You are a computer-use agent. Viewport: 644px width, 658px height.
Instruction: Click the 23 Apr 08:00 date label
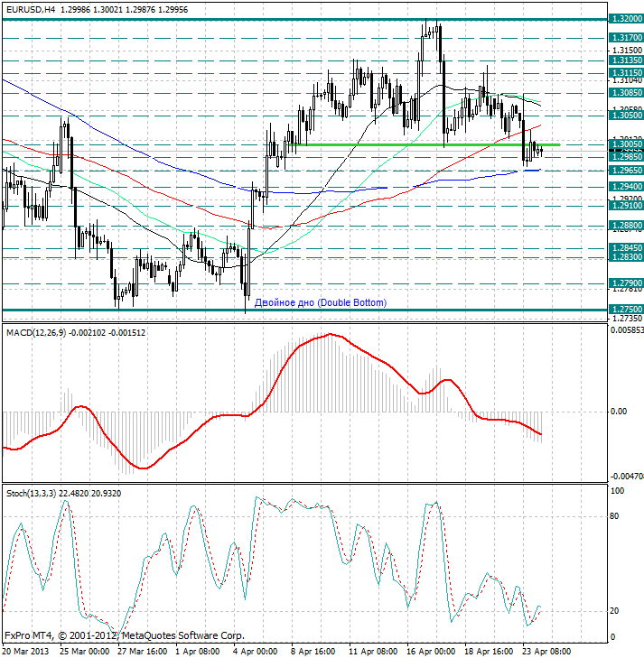(546, 652)
